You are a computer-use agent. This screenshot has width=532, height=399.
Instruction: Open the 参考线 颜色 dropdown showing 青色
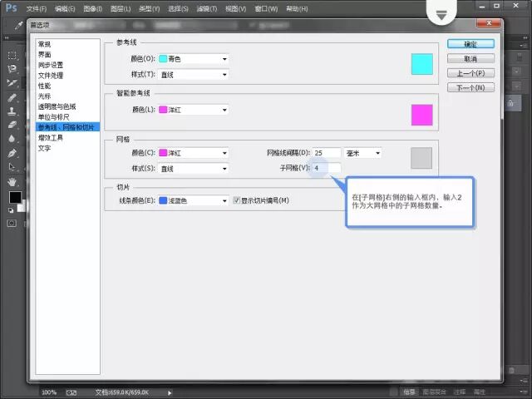(193, 59)
